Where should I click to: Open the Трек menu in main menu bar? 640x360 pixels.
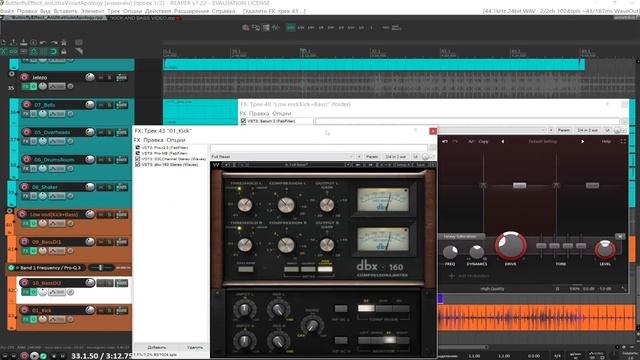point(113,11)
